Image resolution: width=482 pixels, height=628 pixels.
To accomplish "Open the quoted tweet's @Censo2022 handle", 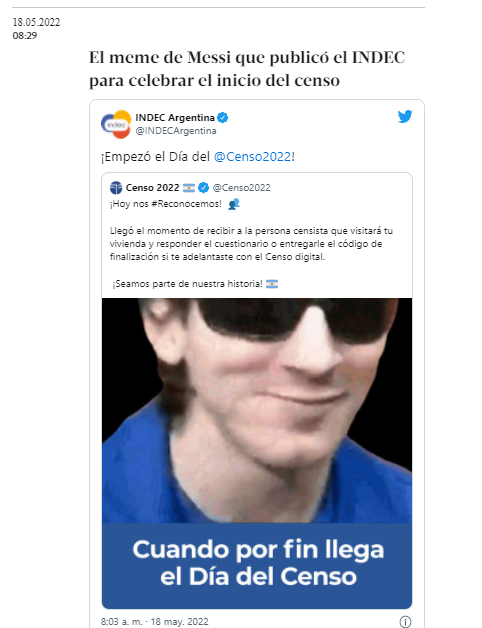I will tap(242, 187).
